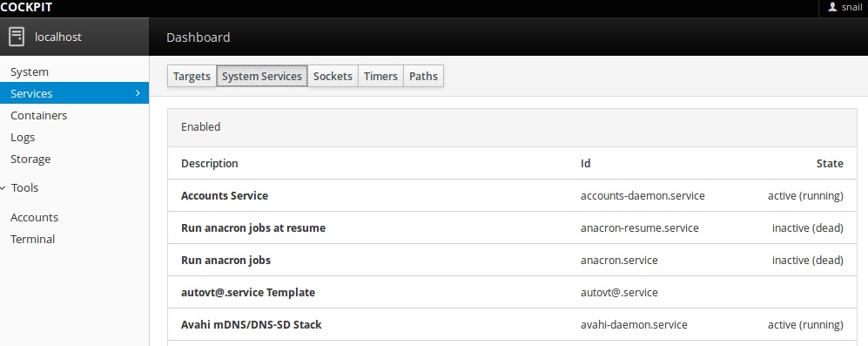Open Logs in the sidebar

click(74, 137)
